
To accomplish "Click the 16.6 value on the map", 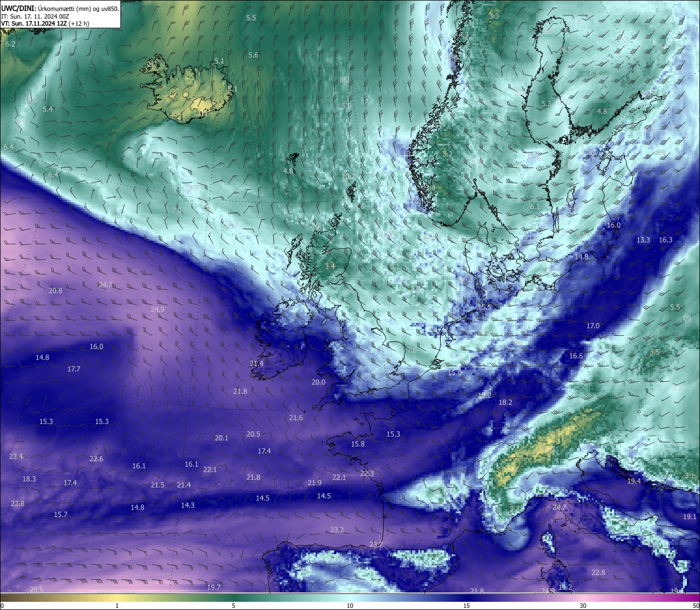I will 576,356.
